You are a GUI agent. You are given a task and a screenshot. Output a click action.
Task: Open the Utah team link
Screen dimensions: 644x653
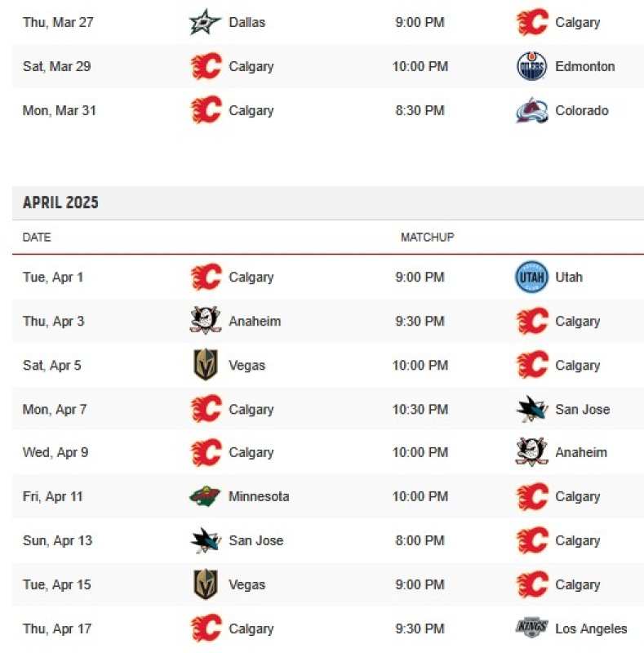coord(569,277)
